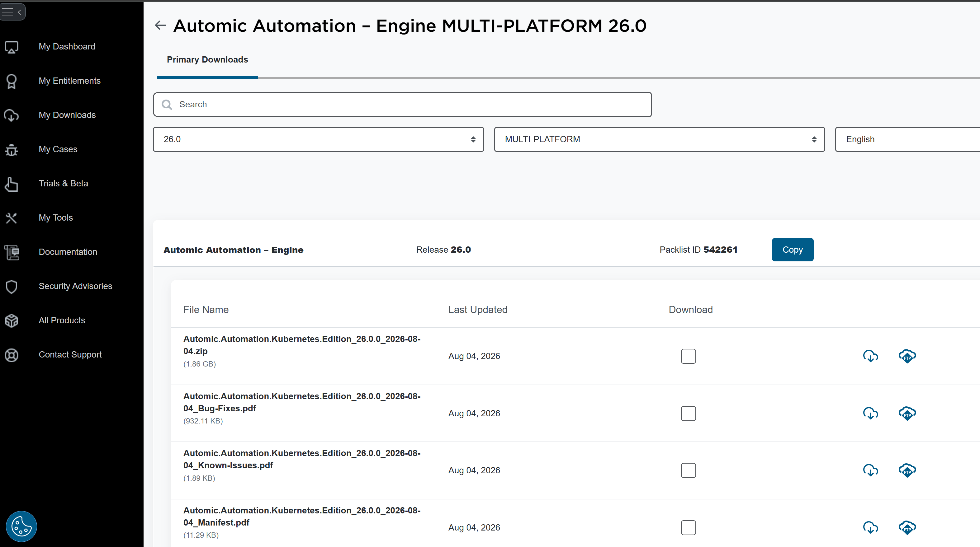Click the Manifest.pdf file name

pyautogui.click(x=302, y=516)
